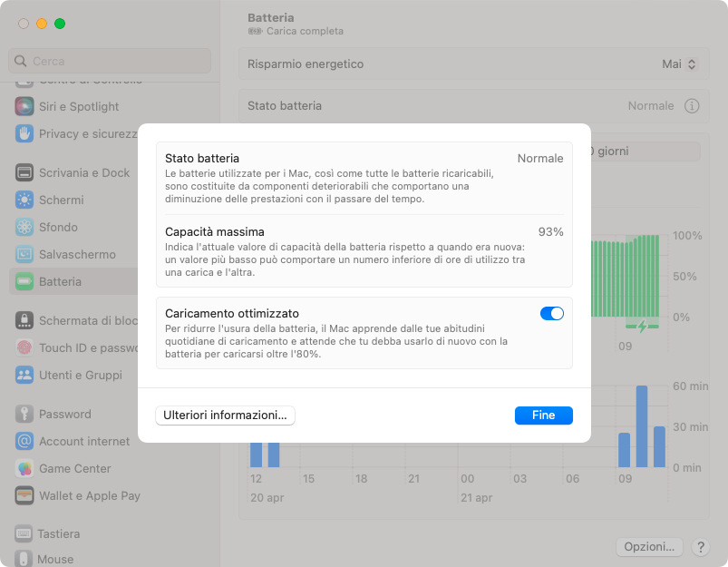This screenshot has width=728, height=567.
Task: Click the green Batteria sidebar icon
Action: [24, 281]
